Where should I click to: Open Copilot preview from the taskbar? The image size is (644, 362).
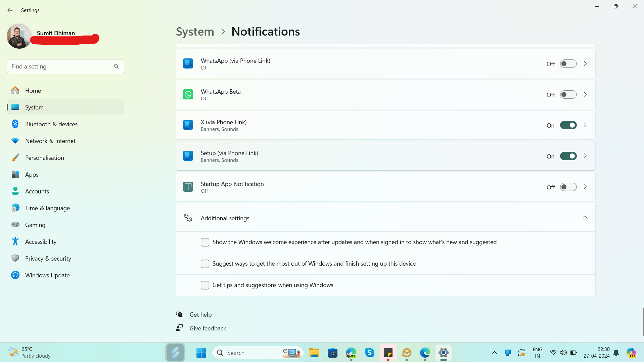click(631, 353)
